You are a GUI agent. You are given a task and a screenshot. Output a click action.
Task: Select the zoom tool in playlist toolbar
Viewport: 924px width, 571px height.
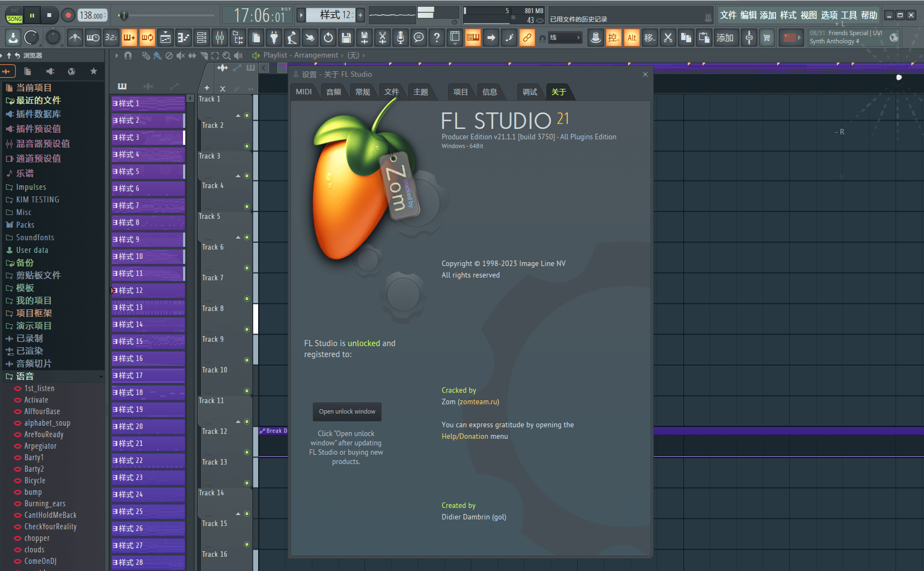tap(226, 55)
